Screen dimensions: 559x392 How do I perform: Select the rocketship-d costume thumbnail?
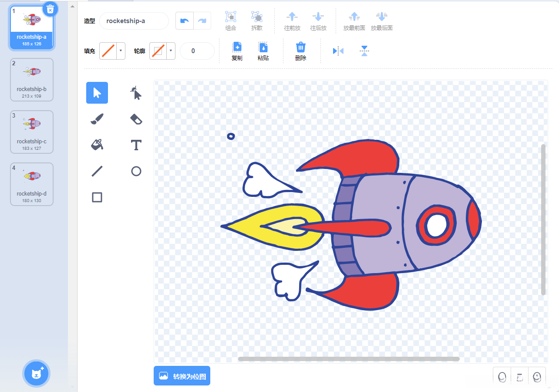click(x=32, y=184)
